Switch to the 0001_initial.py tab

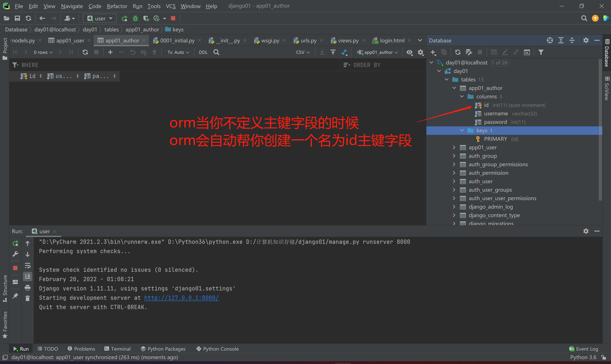point(177,40)
